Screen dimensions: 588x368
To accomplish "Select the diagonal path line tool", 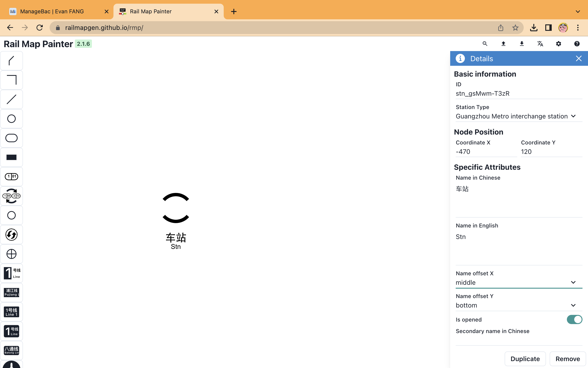I will pos(11,61).
